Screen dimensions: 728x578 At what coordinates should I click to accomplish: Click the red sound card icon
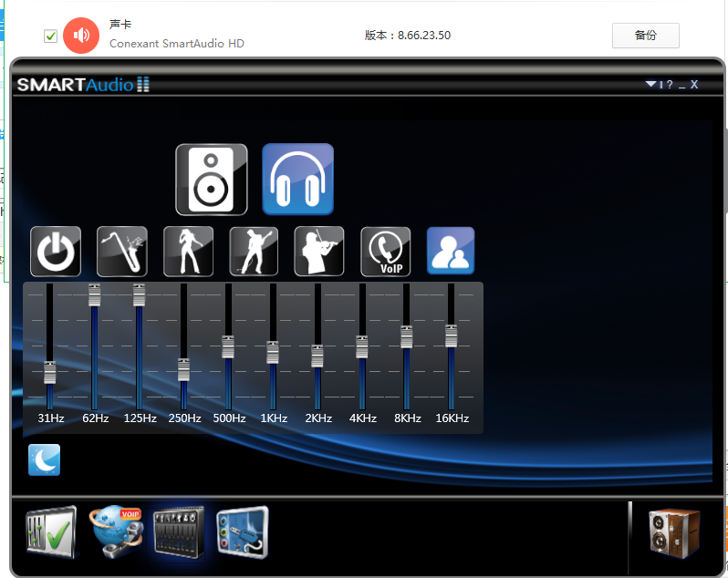pos(81,36)
